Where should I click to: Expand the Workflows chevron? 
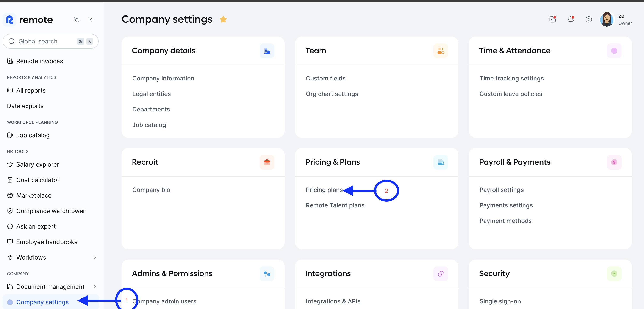pyautogui.click(x=95, y=257)
